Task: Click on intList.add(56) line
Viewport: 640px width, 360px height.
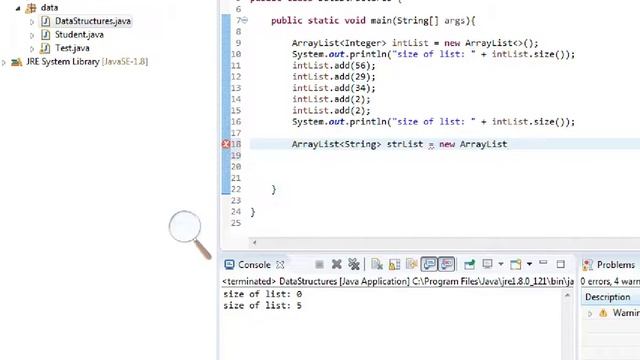Action: 333,66
